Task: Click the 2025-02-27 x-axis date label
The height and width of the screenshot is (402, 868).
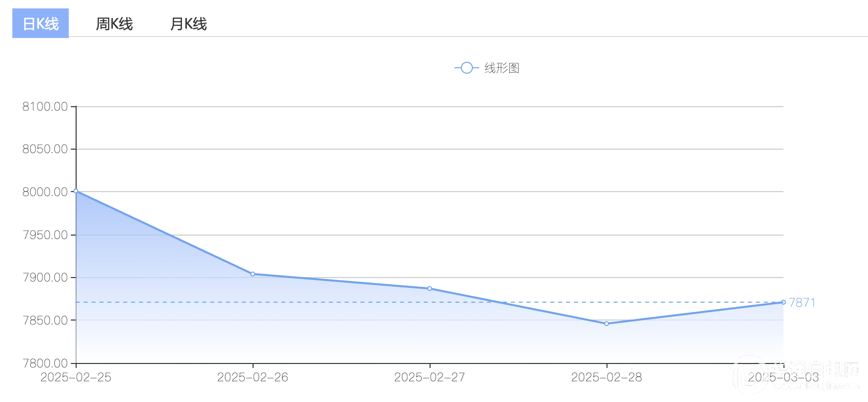Action: click(x=430, y=377)
